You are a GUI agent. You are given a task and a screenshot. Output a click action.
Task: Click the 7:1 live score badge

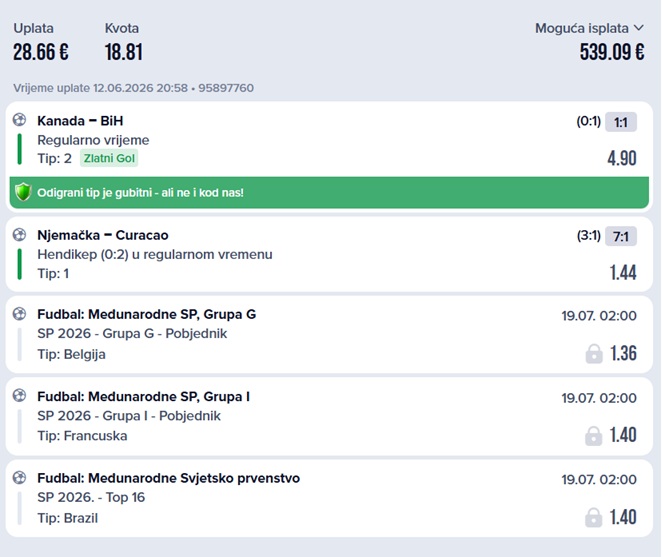point(621,236)
